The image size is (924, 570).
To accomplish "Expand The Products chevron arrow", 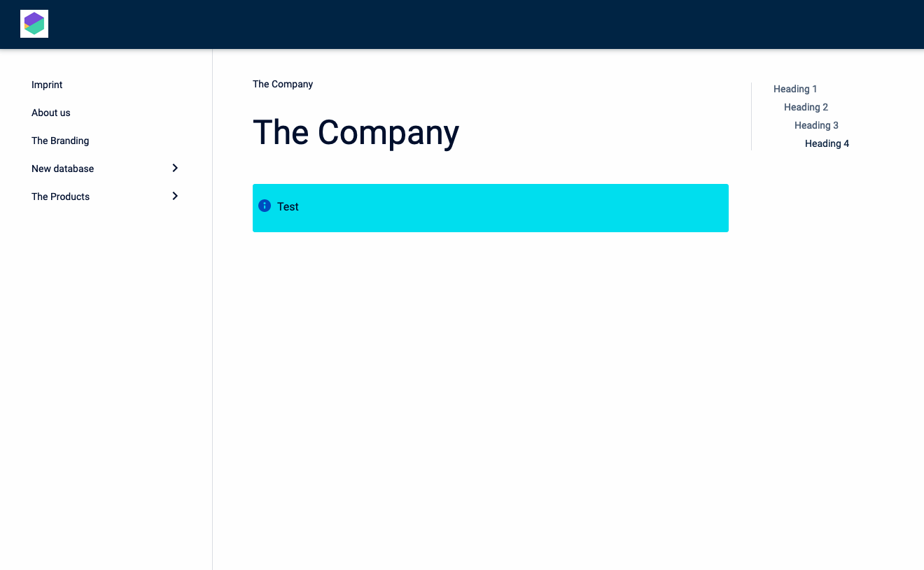I will (x=175, y=196).
